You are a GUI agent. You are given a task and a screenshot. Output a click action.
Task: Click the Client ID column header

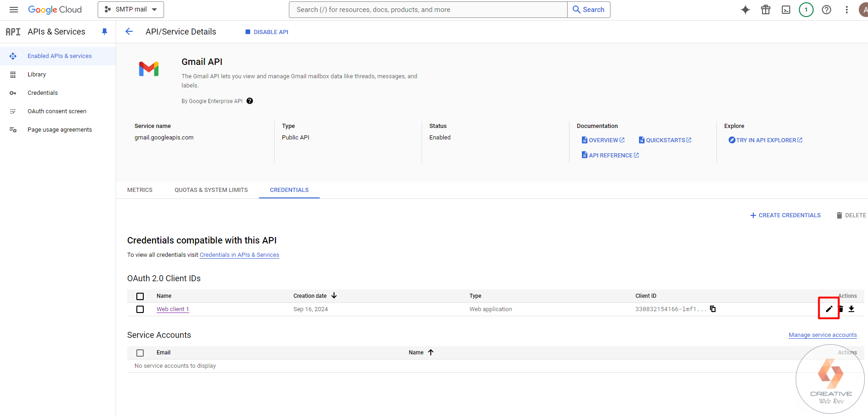[646, 296]
